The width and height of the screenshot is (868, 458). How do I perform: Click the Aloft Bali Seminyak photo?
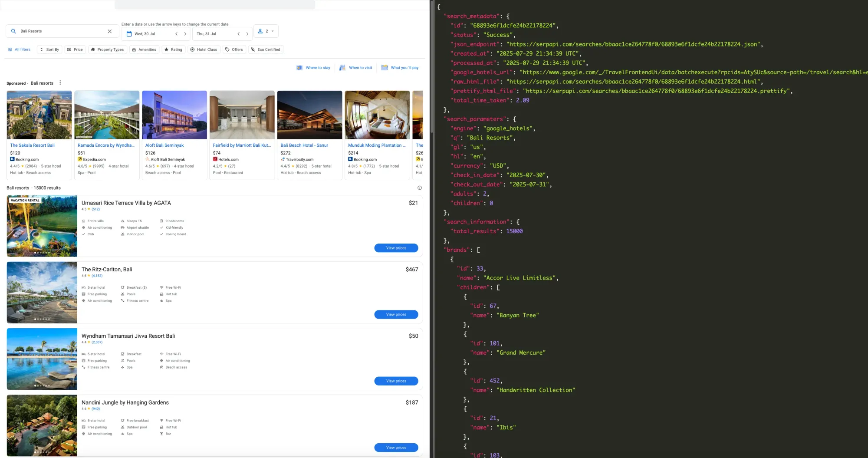click(x=174, y=115)
